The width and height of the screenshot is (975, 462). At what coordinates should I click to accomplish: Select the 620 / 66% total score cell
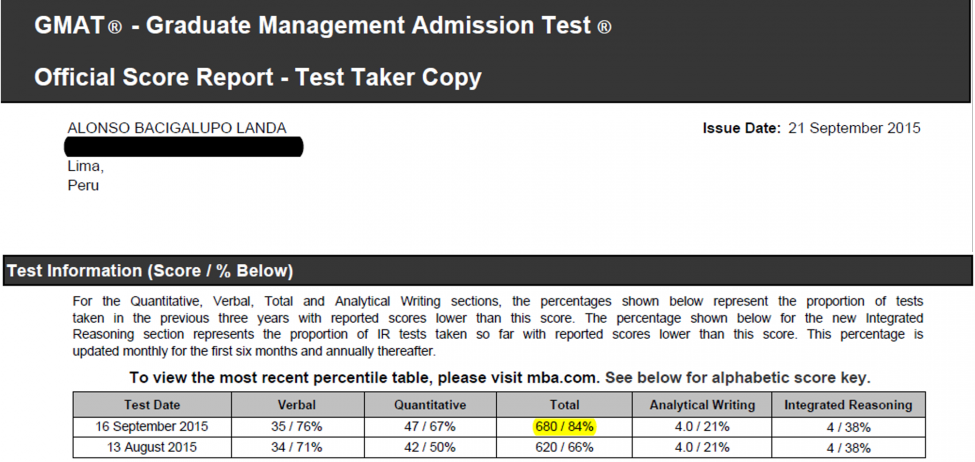click(564, 447)
